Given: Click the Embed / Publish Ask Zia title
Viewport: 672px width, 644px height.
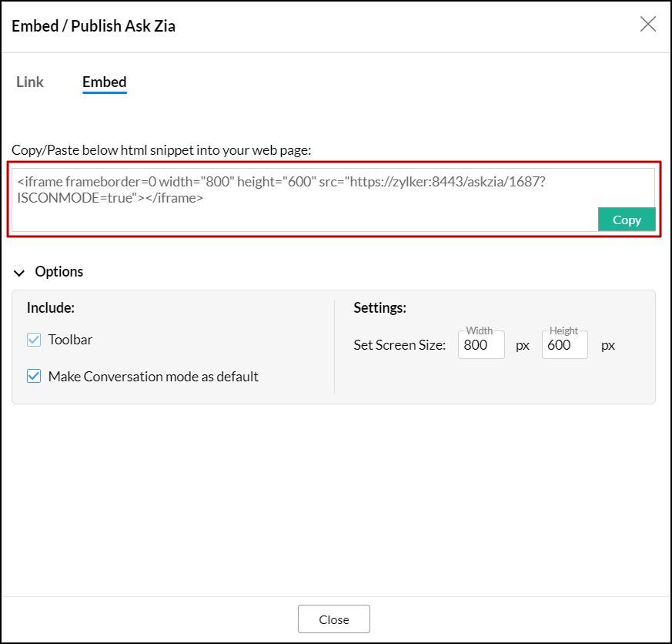Looking at the screenshot, I should pos(94,26).
